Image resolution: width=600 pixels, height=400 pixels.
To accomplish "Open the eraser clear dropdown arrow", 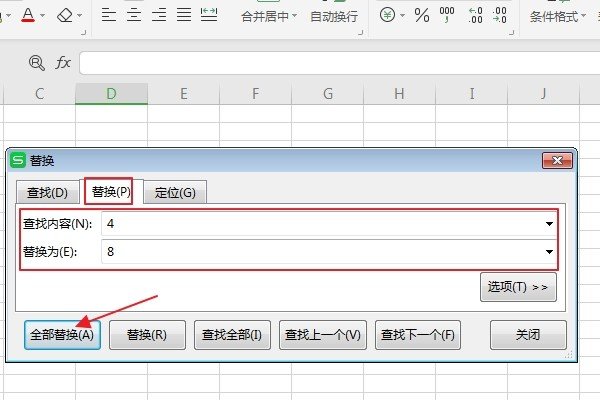I will click(x=79, y=16).
